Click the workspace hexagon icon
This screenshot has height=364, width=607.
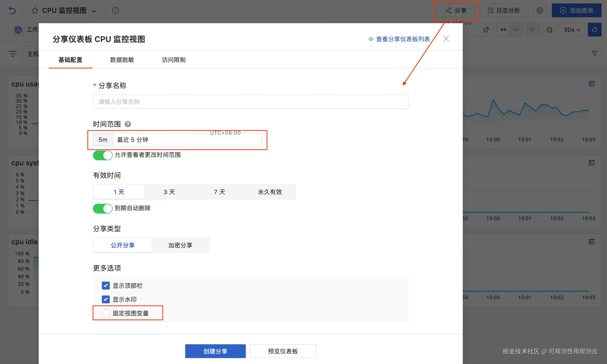point(18,30)
